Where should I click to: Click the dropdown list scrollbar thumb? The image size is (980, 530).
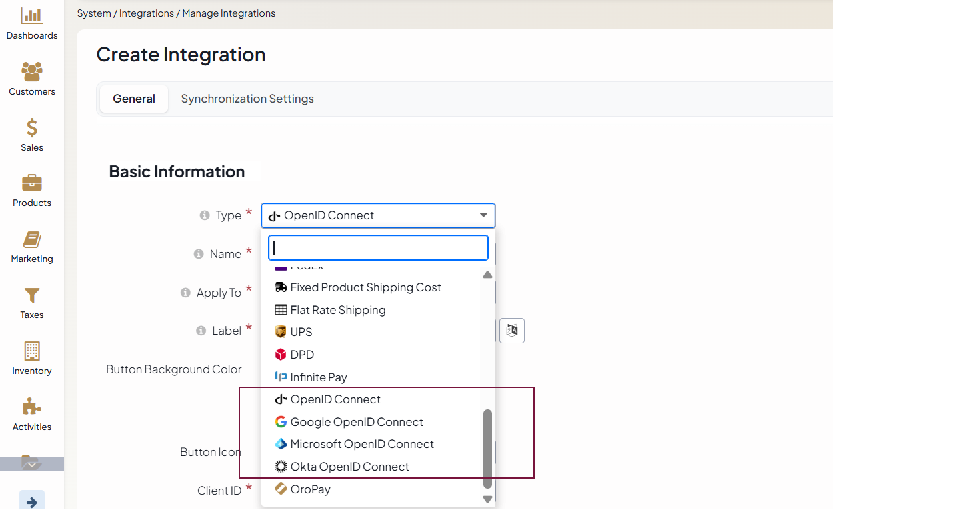point(487,448)
